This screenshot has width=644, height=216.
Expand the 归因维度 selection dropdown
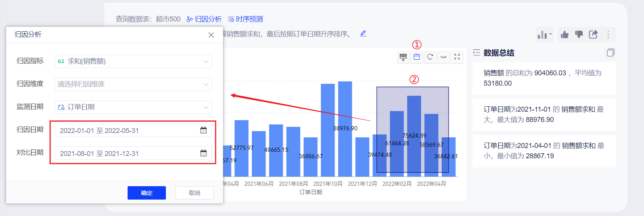pyautogui.click(x=133, y=84)
